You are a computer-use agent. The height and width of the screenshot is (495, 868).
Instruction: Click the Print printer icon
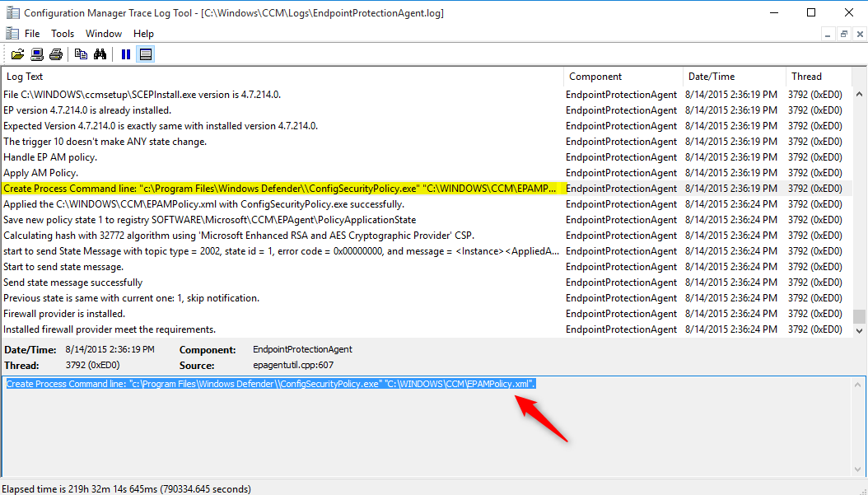[x=56, y=54]
